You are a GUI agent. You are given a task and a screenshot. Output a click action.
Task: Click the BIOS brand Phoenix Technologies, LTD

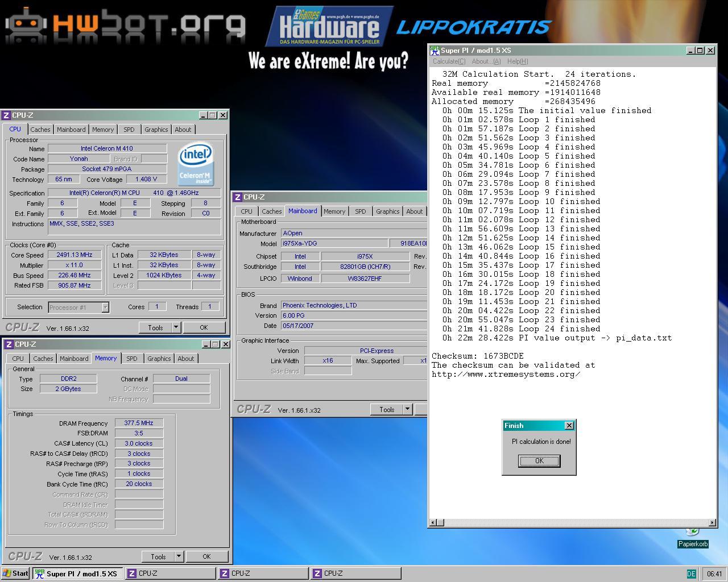(354, 305)
